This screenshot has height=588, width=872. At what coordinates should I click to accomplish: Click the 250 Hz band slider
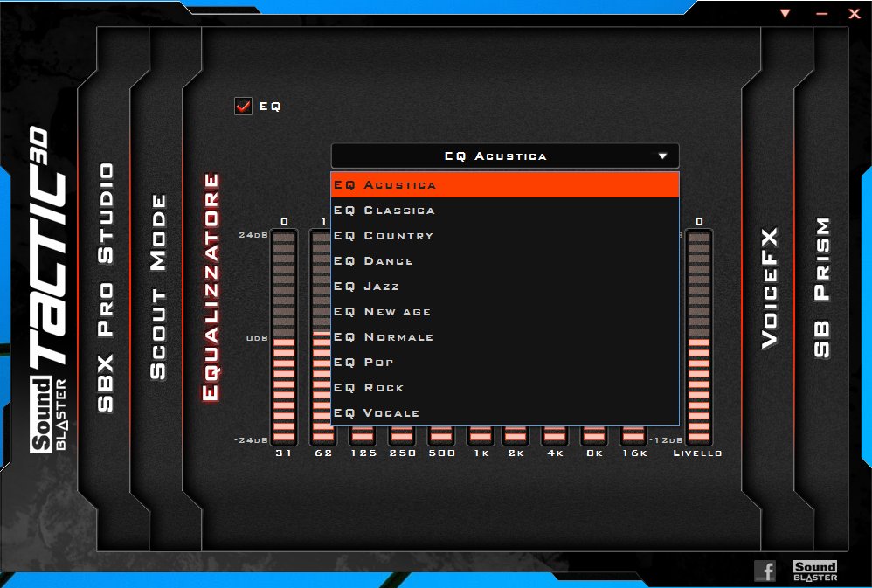pos(402,436)
